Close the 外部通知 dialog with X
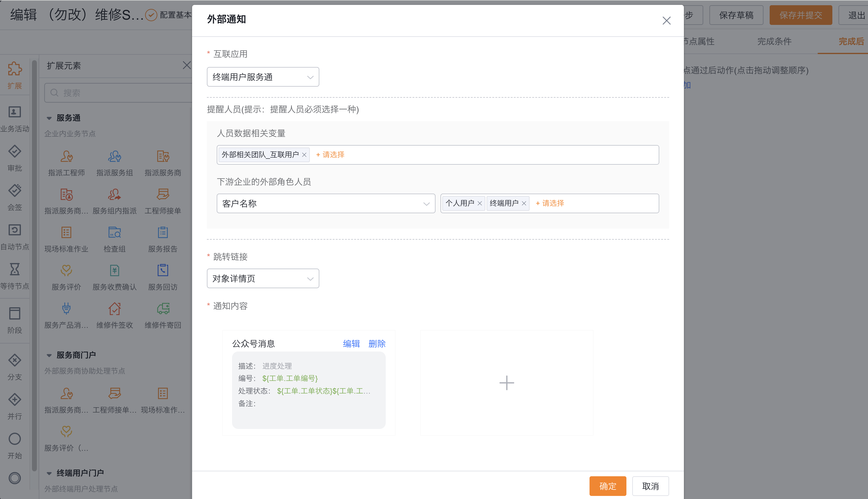This screenshot has width=868, height=499. pyautogui.click(x=666, y=21)
